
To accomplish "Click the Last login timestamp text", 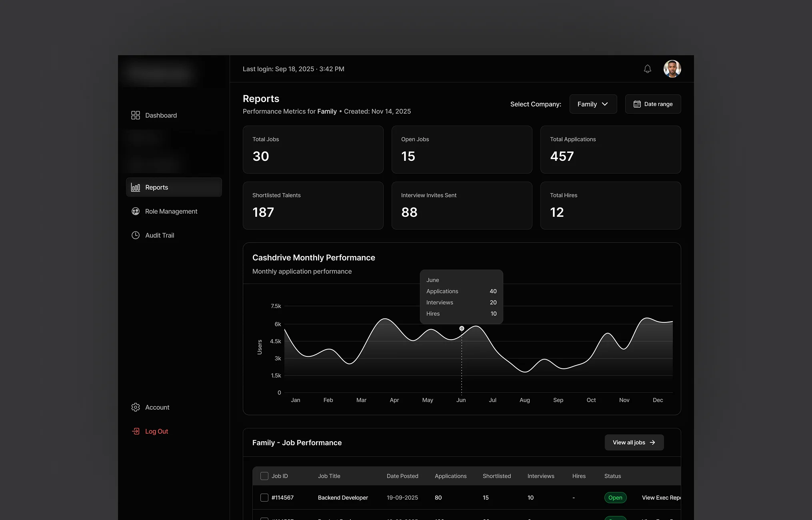I will point(294,69).
